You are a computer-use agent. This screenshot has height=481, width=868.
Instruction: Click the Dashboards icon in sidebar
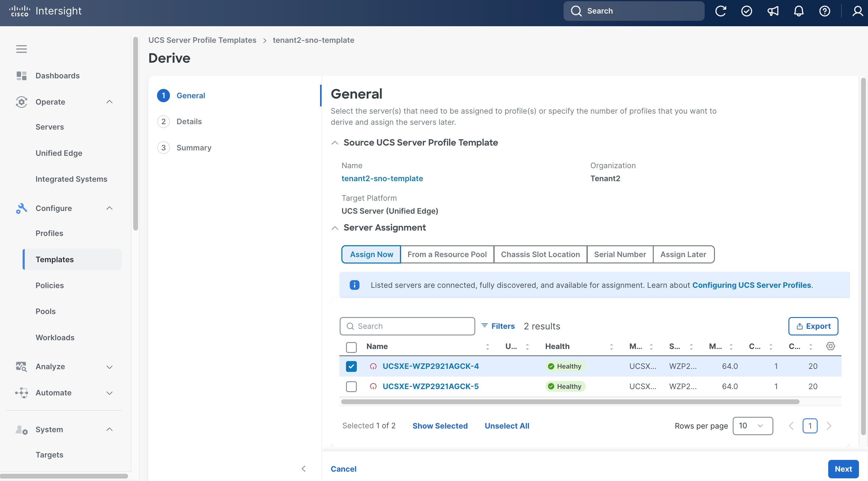22,75
